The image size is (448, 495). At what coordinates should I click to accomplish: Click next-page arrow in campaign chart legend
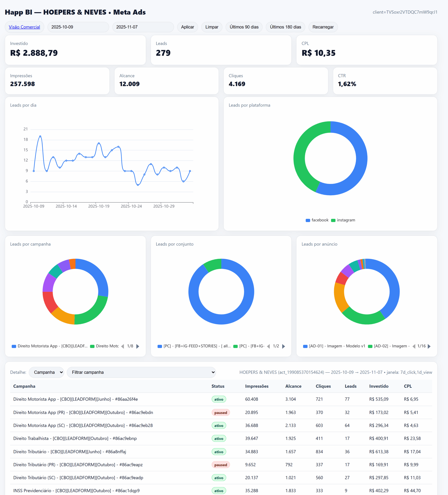[138, 346]
